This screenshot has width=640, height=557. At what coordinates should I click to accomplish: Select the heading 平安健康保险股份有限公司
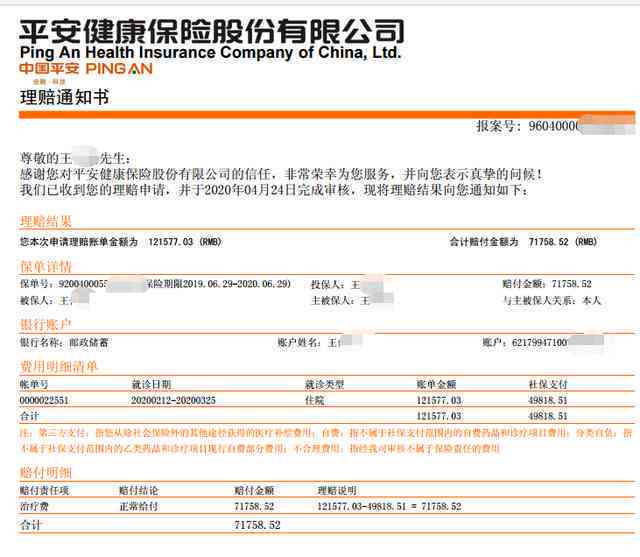[x=212, y=31]
